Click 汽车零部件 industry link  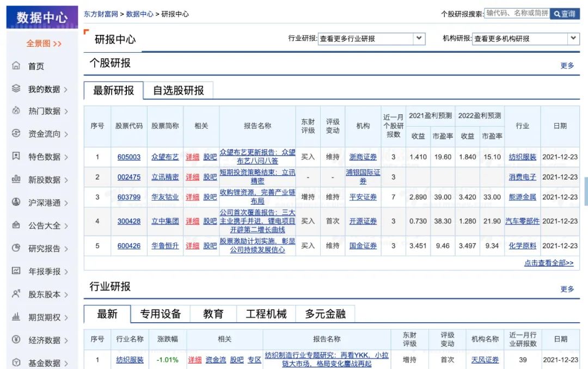coord(522,222)
